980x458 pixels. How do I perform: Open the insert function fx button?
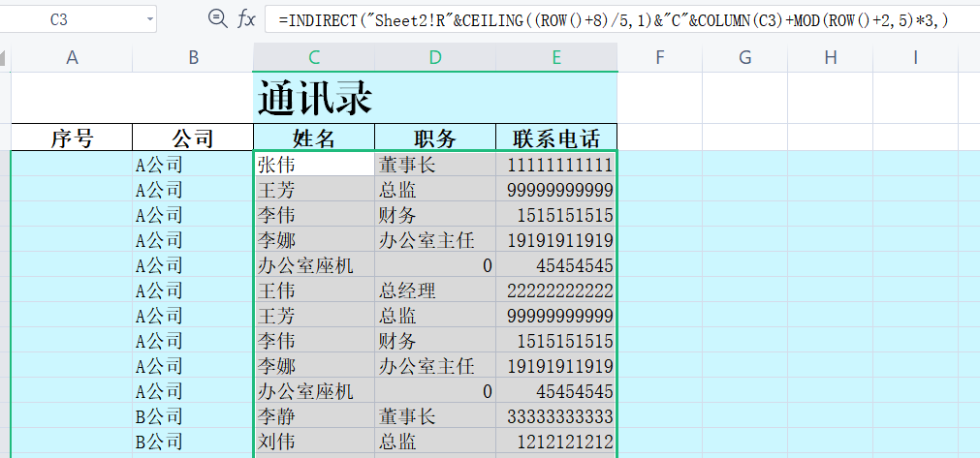[x=246, y=19]
